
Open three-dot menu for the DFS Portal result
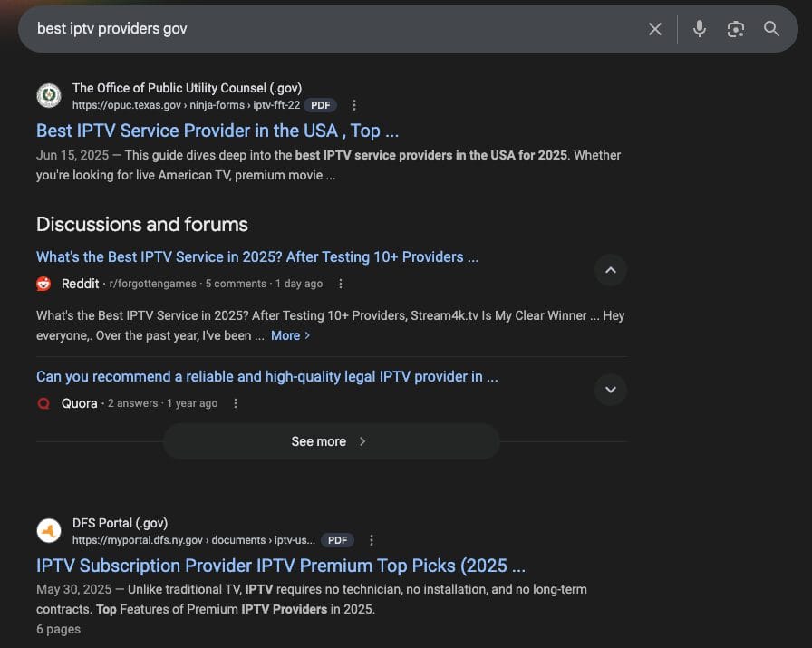[371, 540]
